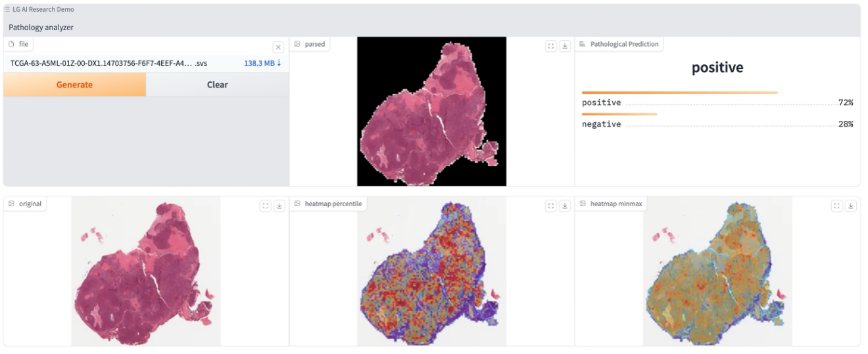The height and width of the screenshot is (354, 868).
Task: Click the Pathology analyzer tab title
Action: coord(41,28)
